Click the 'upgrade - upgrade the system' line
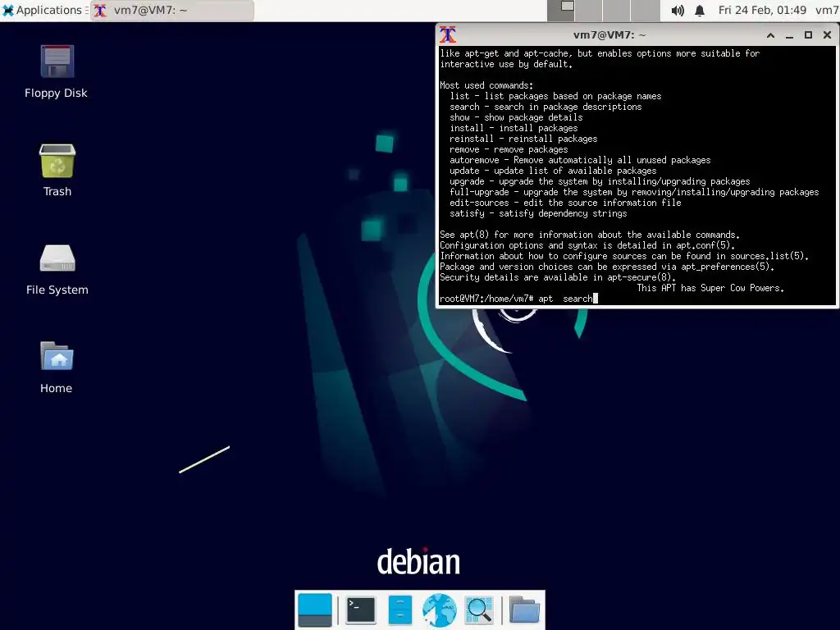This screenshot has width=840, height=630. point(600,181)
